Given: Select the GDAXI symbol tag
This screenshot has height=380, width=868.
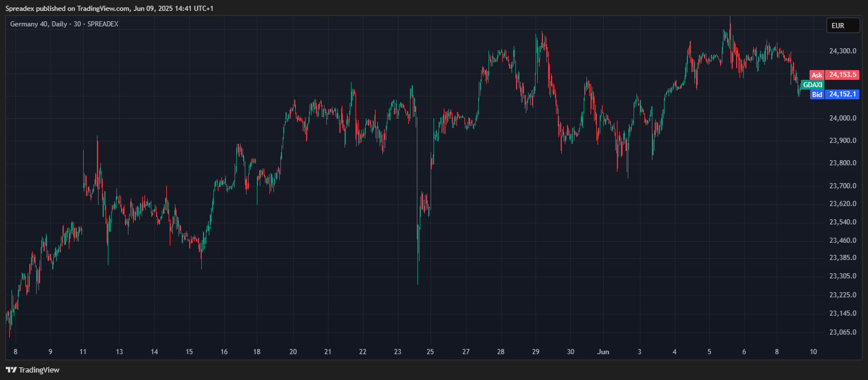Looking at the screenshot, I should (x=812, y=84).
